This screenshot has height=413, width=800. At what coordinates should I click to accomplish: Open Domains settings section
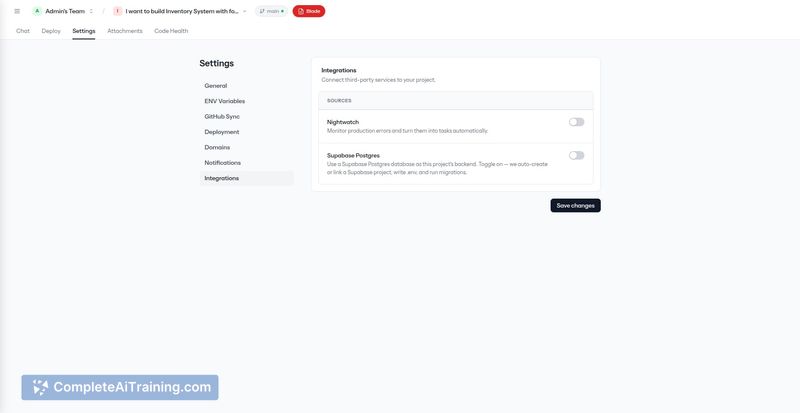coord(247,147)
